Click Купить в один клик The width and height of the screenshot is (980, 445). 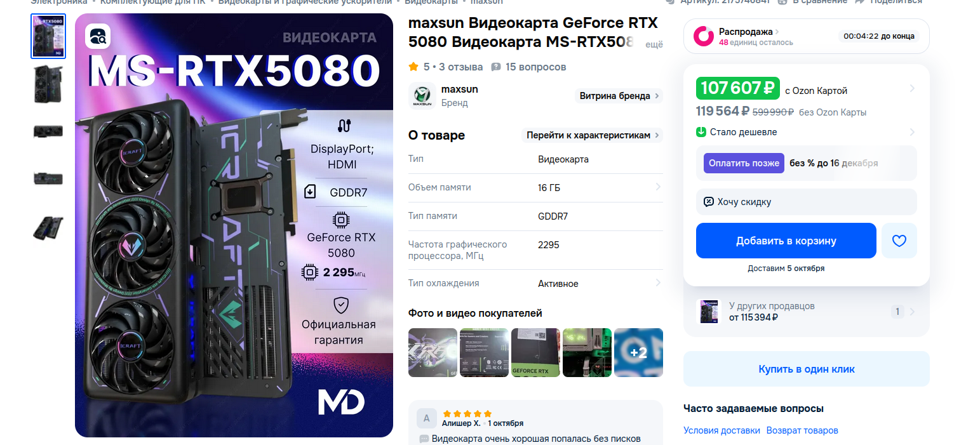click(x=807, y=369)
